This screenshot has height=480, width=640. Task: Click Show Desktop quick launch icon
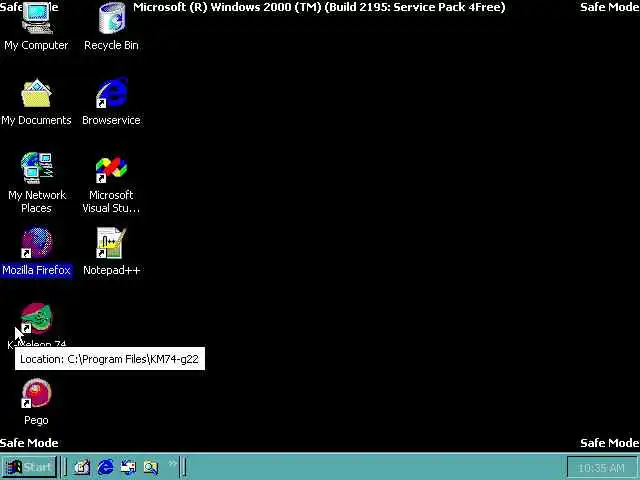click(82, 467)
